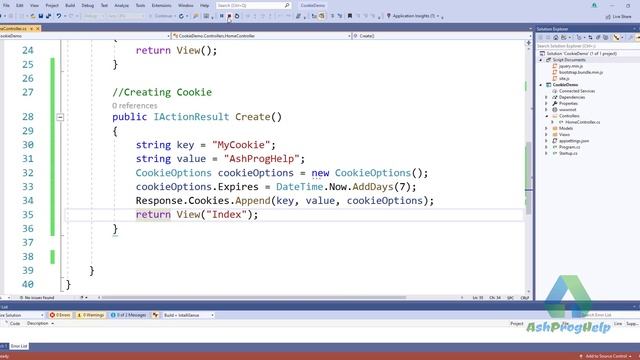This screenshot has height=360, width=640.
Task: Click the Home icon in Solution Explorer
Action: [556, 38]
